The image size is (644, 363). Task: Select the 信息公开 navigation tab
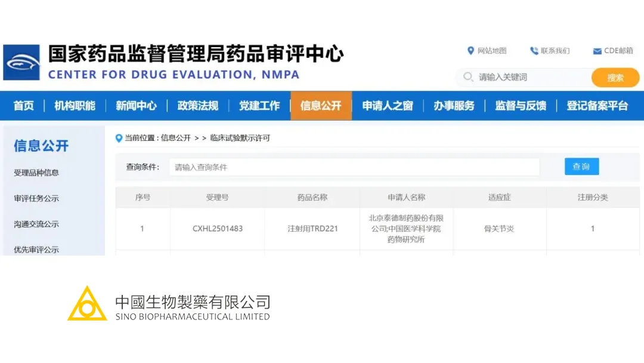coord(321,106)
